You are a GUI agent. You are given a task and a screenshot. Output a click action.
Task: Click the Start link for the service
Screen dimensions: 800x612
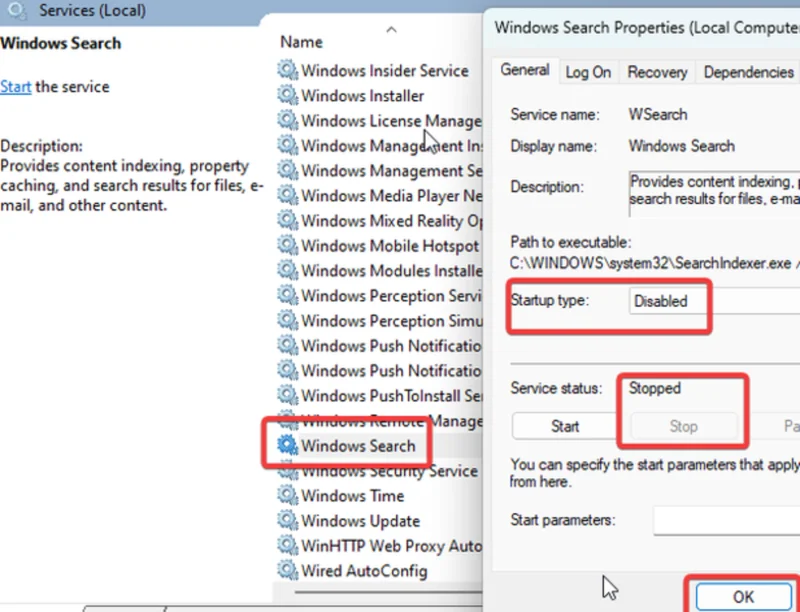tap(15, 87)
